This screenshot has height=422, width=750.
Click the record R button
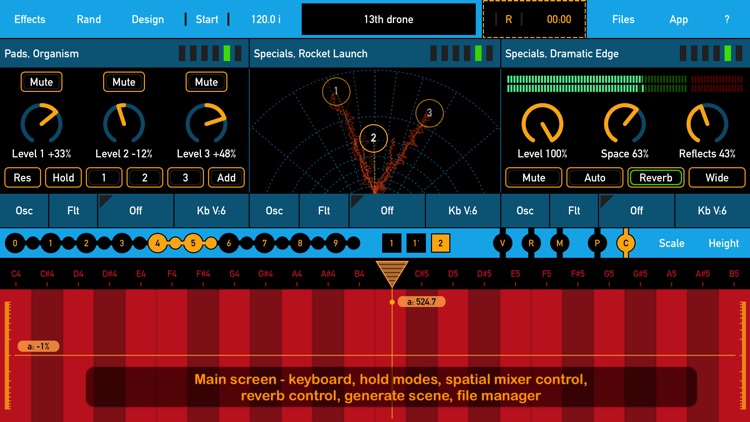point(508,20)
